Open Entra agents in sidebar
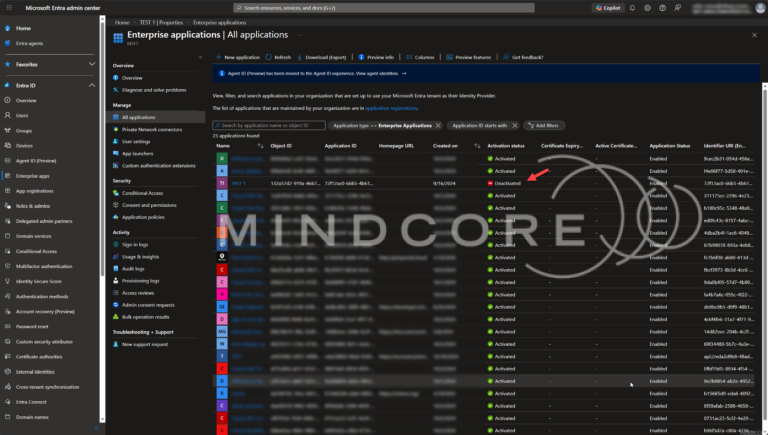 pyautogui.click(x=29, y=43)
